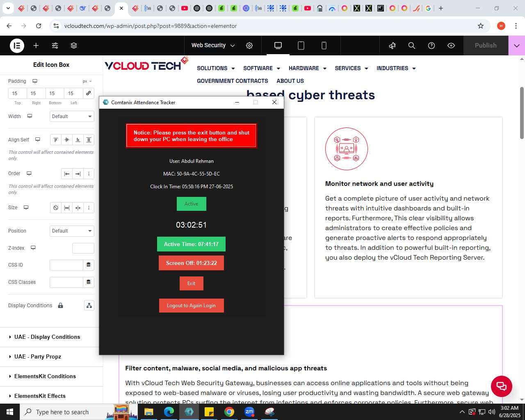Open Display Conditions sitemap button
This screenshot has height=420, width=525.
click(89, 306)
